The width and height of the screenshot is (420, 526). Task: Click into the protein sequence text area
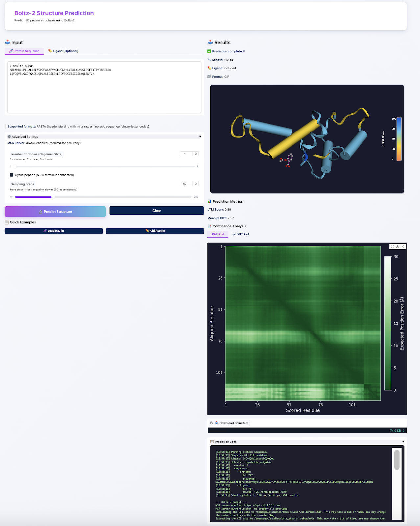pyautogui.click(x=104, y=87)
